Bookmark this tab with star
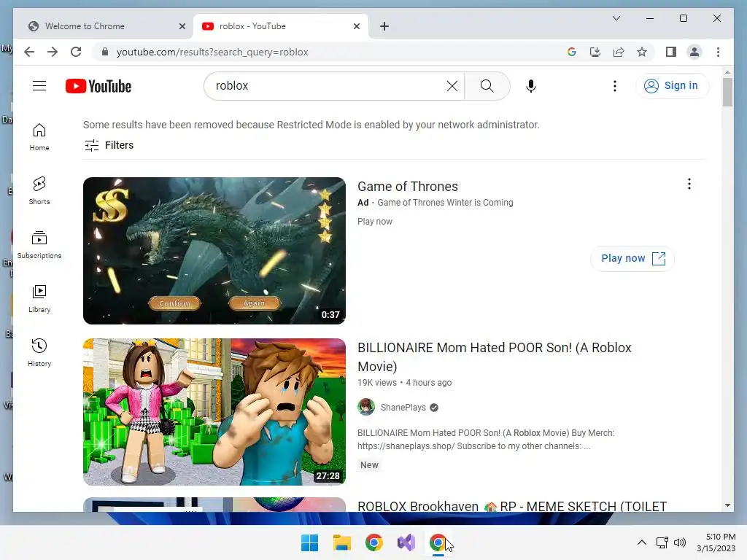This screenshot has width=747, height=560. pyautogui.click(x=642, y=52)
